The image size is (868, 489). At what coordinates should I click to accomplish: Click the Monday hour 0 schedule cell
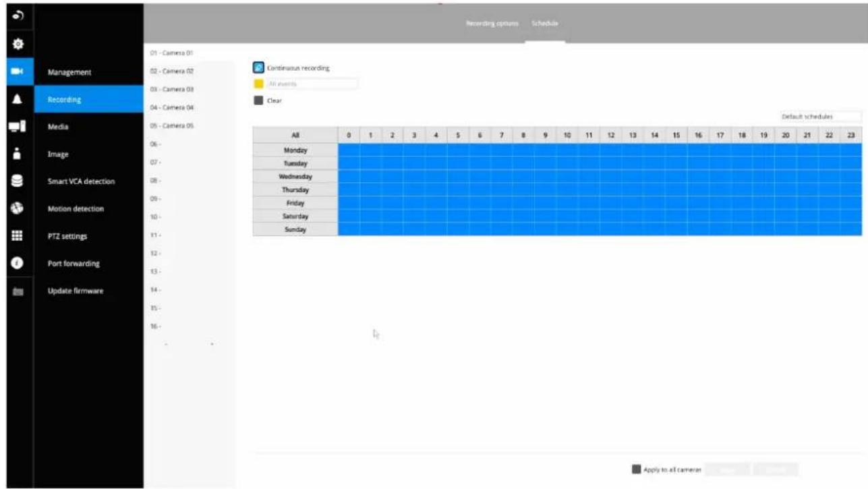point(349,150)
